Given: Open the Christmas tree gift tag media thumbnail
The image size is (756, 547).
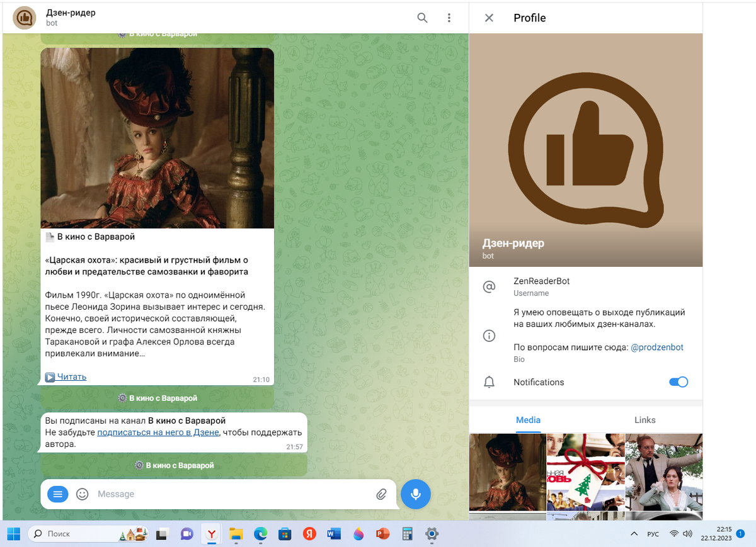Looking at the screenshot, I should click(585, 471).
